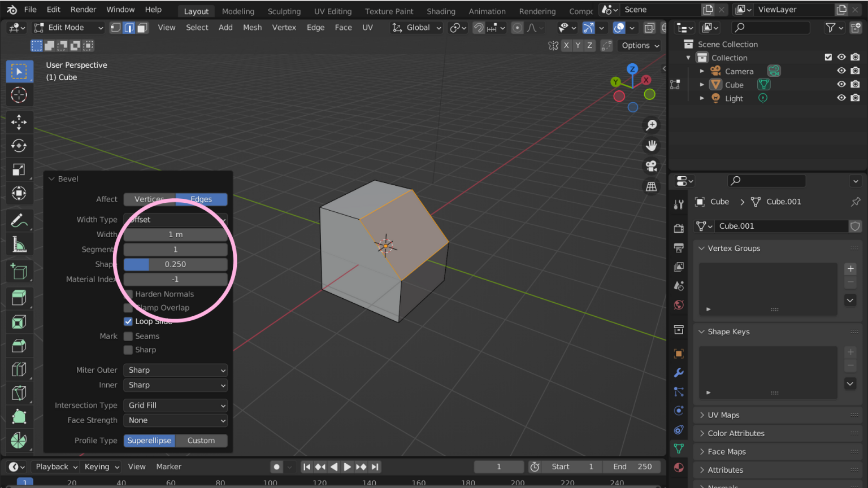This screenshot has width=868, height=488.
Task: Set Bevel Affect to Vertices
Action: coord(149,199)
